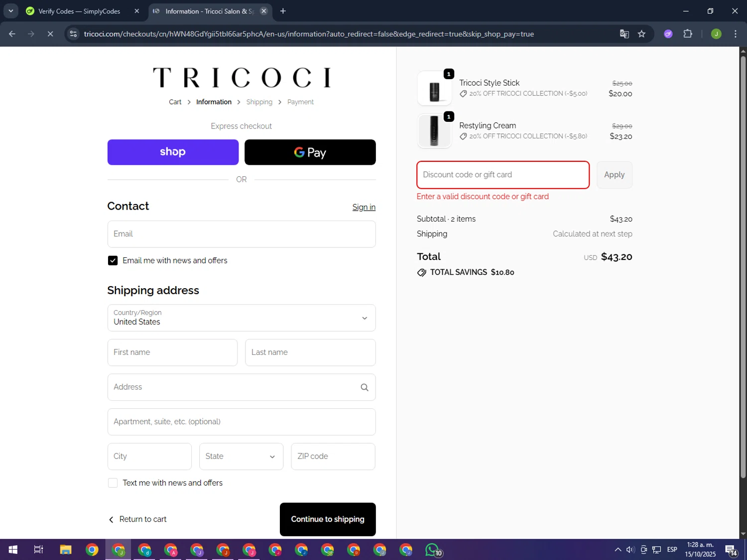Open the Windows notification center
747x560 pixels.
click(731, 550)
